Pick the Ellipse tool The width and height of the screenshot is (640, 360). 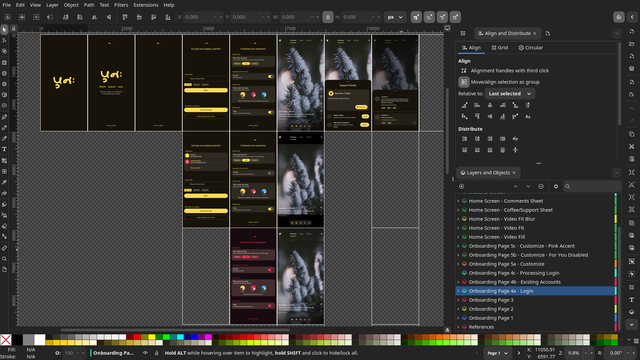(4, 73)
